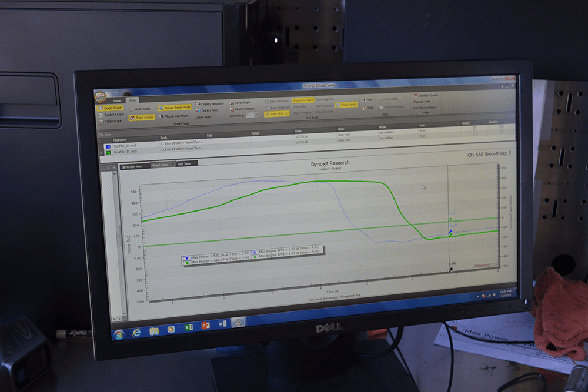588x392 pixels.
Task: Activate Mouse Pan Mode
Action: (174, 116)
